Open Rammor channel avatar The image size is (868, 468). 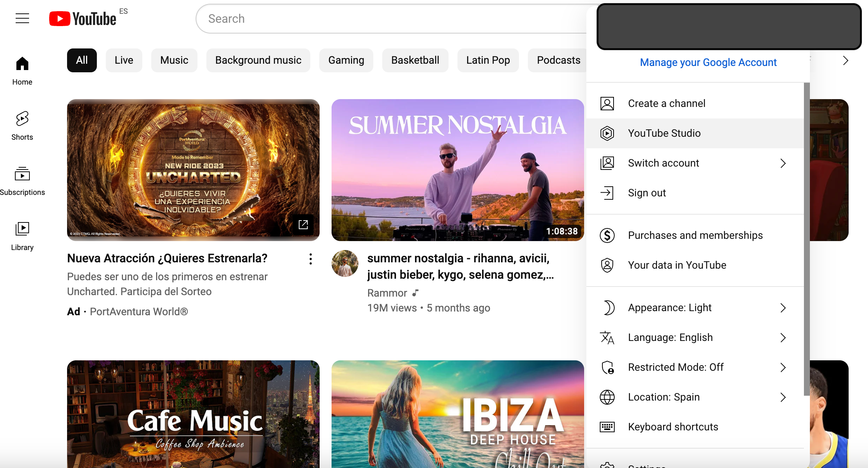pos(345,263)
